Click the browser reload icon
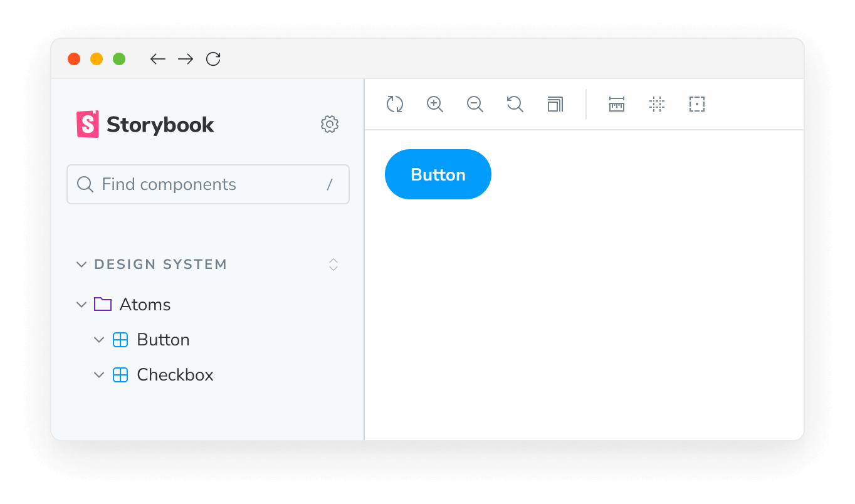This screenshot has height=504, width=855. tap(213, 58)
